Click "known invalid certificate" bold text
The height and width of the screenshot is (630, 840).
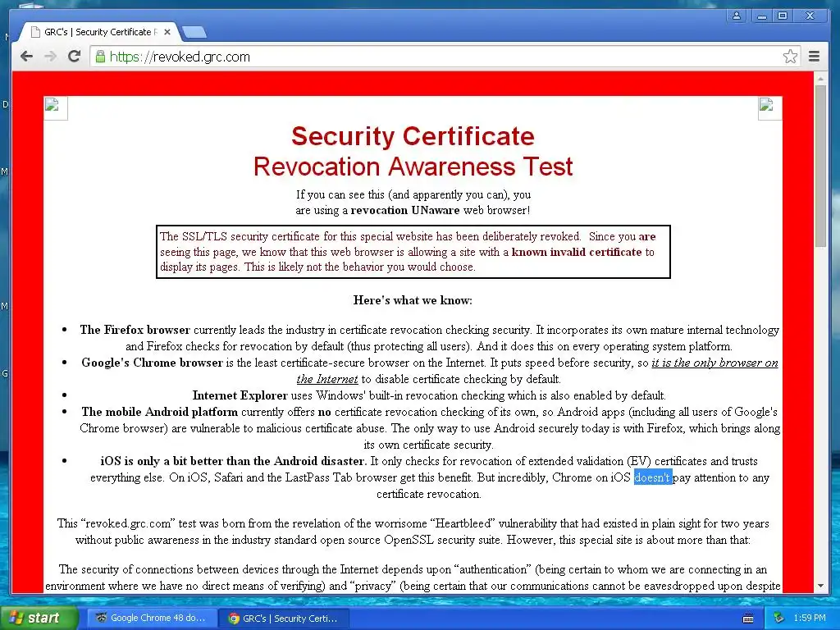(x=577, y=252)
